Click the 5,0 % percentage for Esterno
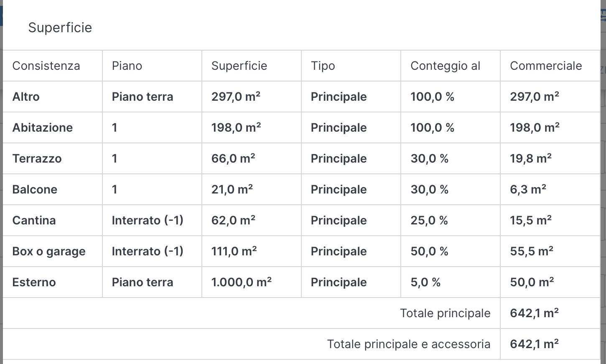Screen dimensions: 606x364 425,282
